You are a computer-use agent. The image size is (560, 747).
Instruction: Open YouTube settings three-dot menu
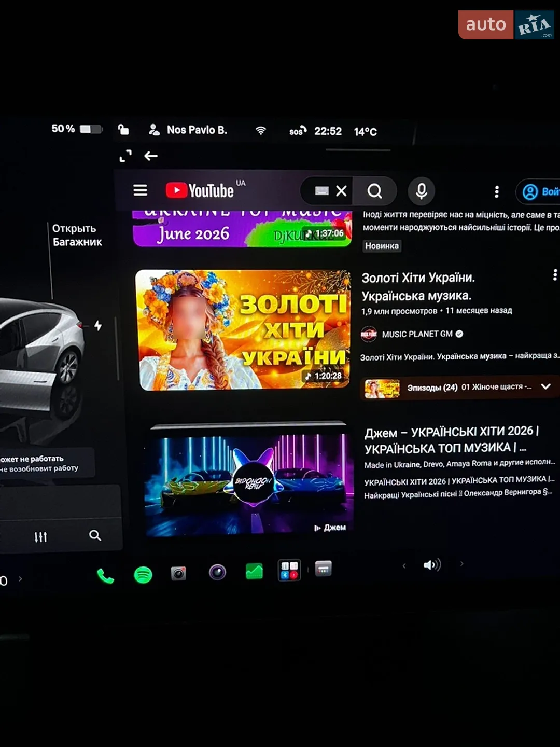click(x=496, y=192)
